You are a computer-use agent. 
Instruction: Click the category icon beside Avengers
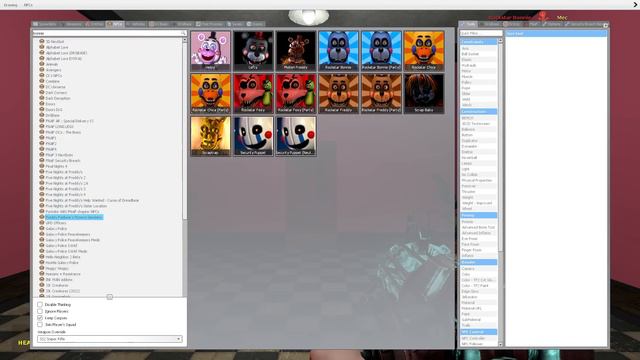pos(42,70)
